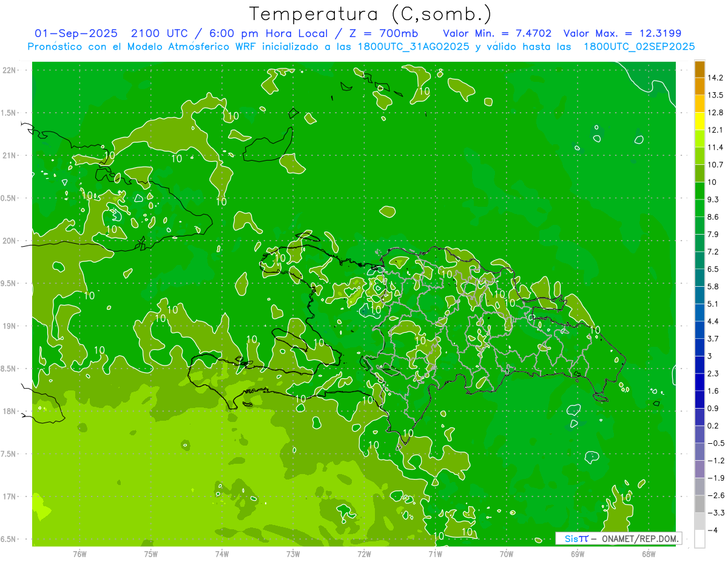The image size is (728, 562).
Task: Click the -1.9 colorbar label
Action: click(x=715, y=478)
